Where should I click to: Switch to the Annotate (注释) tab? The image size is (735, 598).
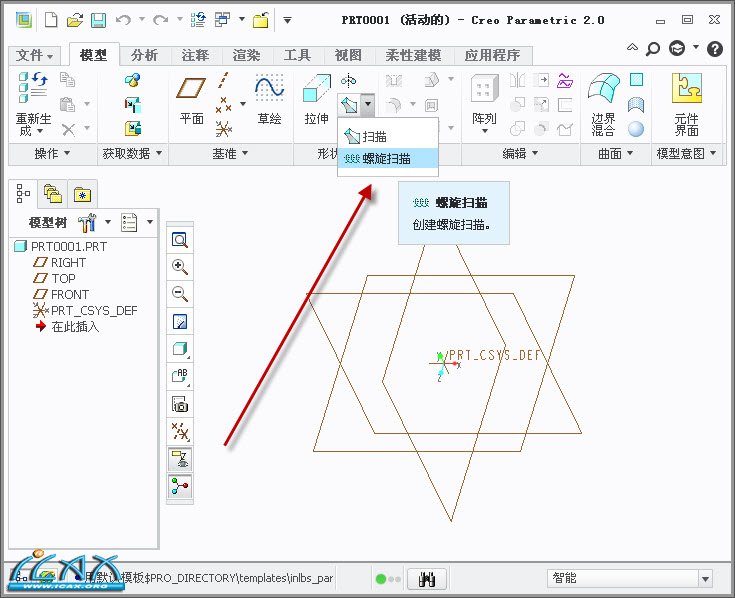coord(195,55)
